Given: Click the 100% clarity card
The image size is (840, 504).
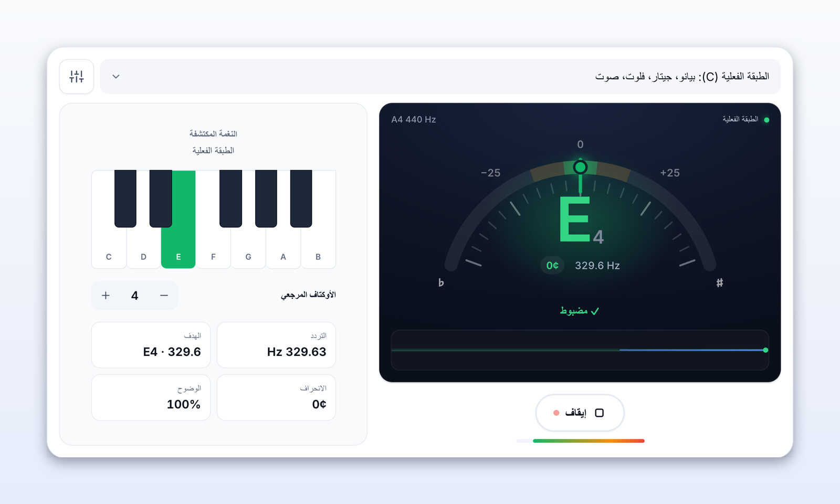Looking at the screenshot, I should 151,397.
